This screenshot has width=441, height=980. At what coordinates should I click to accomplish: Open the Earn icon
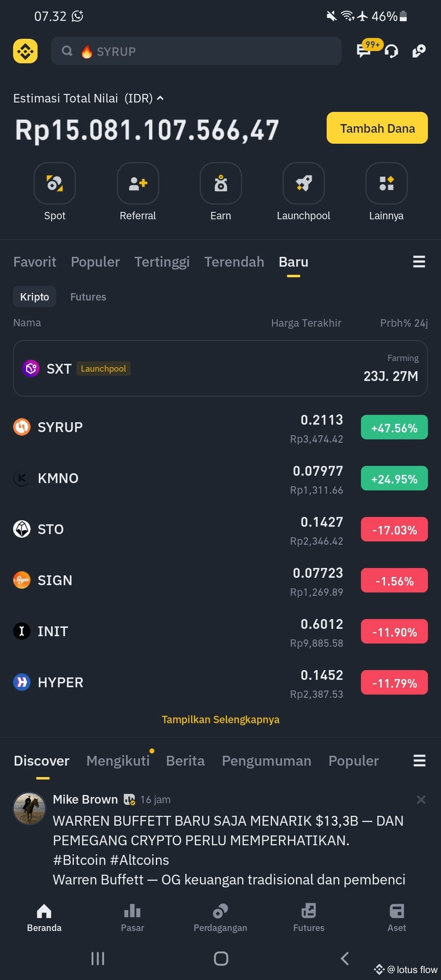[x=220, y=183]
